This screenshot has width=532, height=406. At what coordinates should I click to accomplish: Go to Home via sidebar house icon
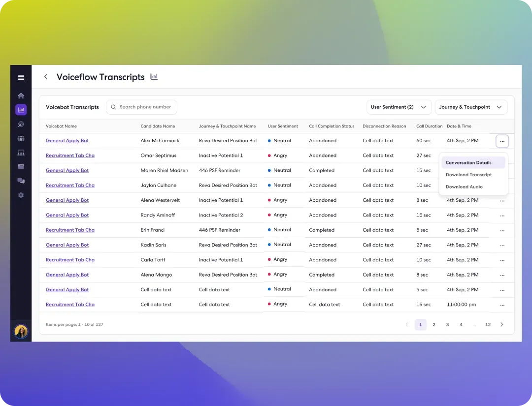coord(21,95)
